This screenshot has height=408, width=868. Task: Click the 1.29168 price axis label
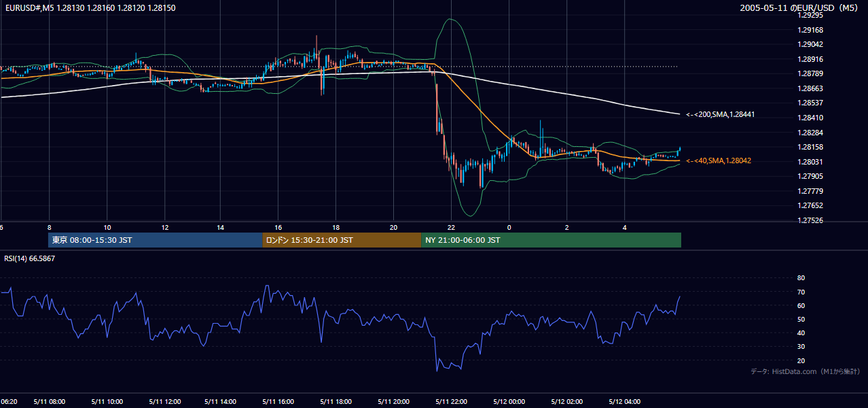click(810, 30)
